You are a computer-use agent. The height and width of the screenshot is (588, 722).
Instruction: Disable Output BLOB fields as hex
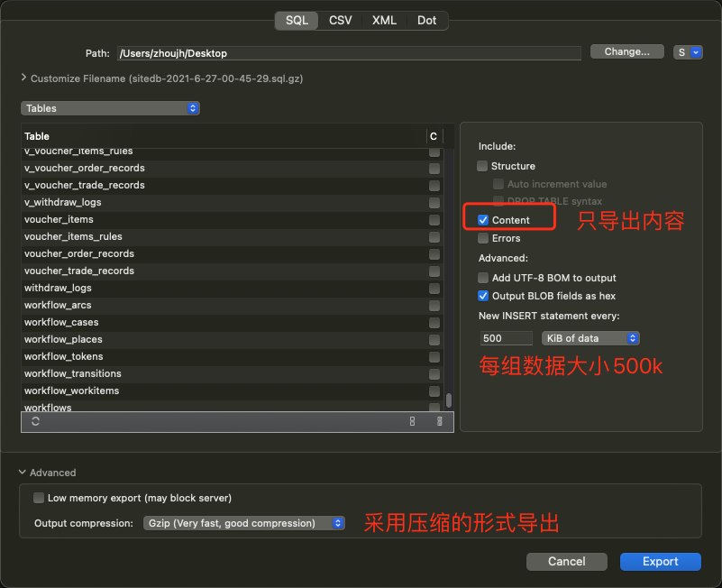[483, 296]
